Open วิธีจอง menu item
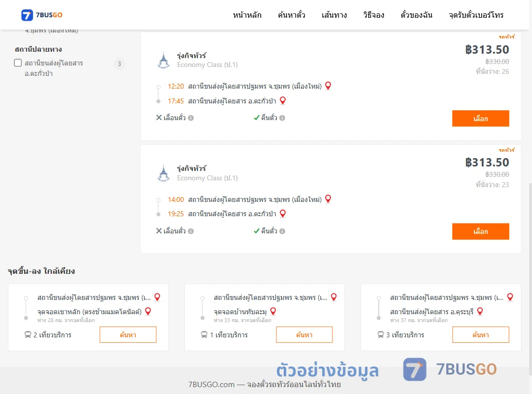532x394 pixels. pos(373,15)
